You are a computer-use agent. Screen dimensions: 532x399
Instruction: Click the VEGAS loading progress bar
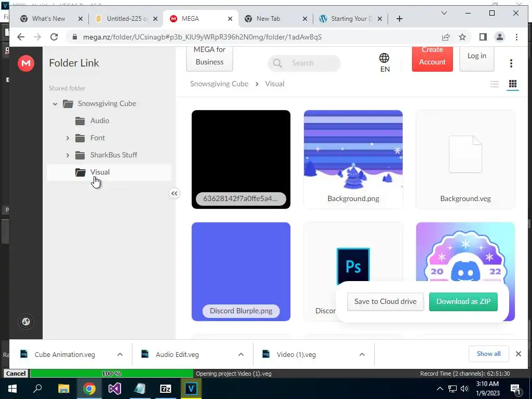click(111, 373)
